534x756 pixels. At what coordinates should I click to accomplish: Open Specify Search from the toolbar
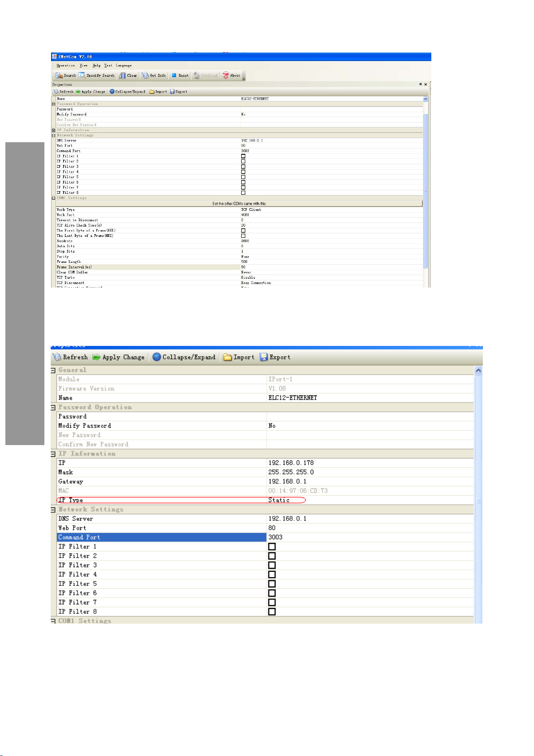(82, 75)
